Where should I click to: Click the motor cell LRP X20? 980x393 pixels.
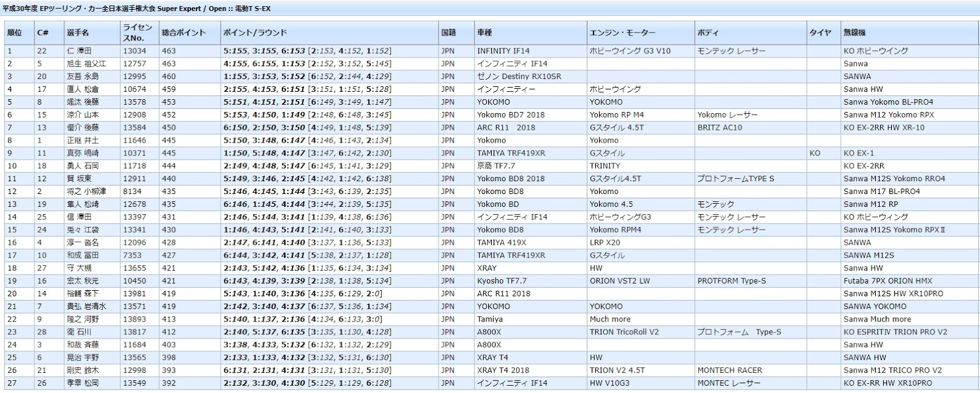click(605, 242)
